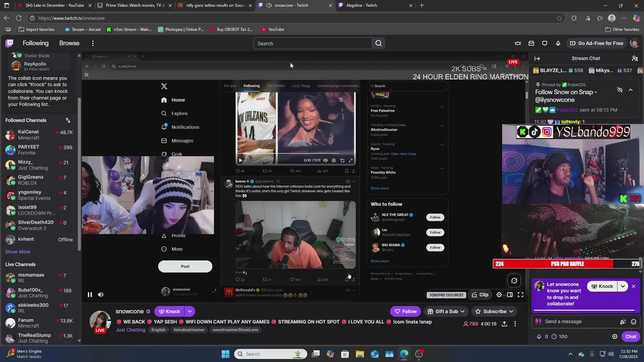Screen dimensions: 644x362
Task: Open the Subscribe dropdown
Action: point(494,311)
